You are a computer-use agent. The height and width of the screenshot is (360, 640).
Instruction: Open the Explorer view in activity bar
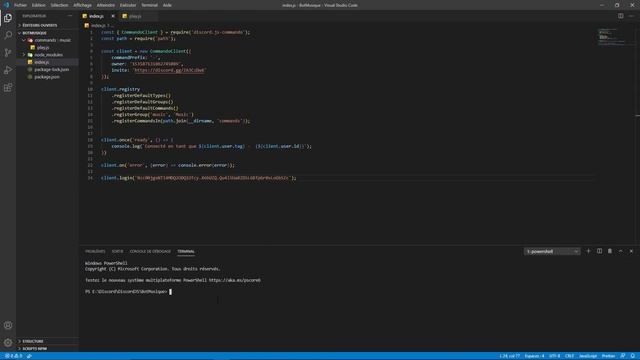pos(8,18)
